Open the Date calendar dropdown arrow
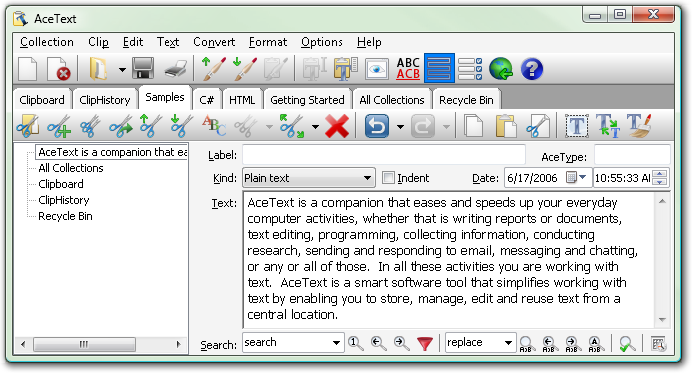This screenshot has height=373, width=692. click(x=583, y=177)
